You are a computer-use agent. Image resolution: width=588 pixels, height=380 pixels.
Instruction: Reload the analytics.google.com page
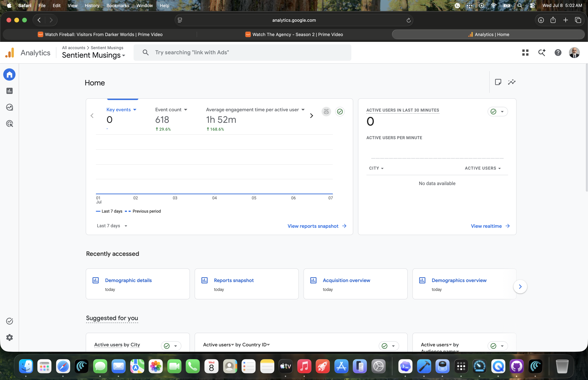click(x=408, y=20)
